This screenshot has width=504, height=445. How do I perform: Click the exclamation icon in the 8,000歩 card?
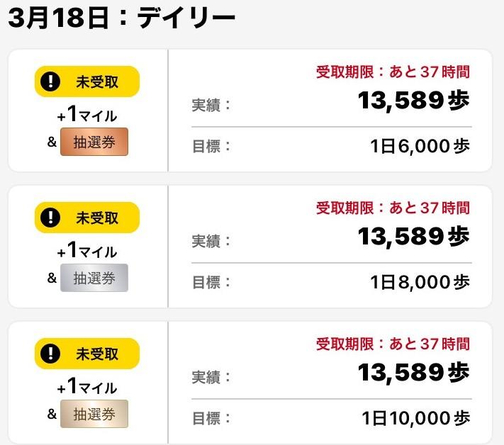tap(50, 218)
